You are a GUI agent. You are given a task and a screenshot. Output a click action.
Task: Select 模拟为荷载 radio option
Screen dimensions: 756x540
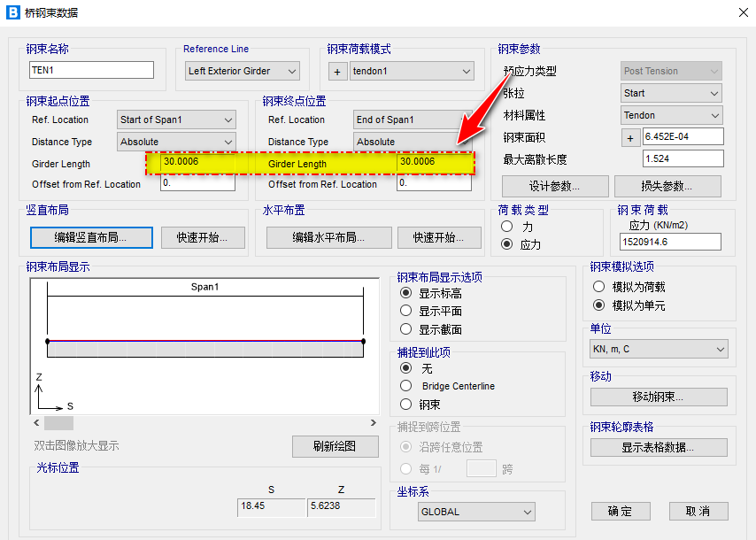pos(599,287)
